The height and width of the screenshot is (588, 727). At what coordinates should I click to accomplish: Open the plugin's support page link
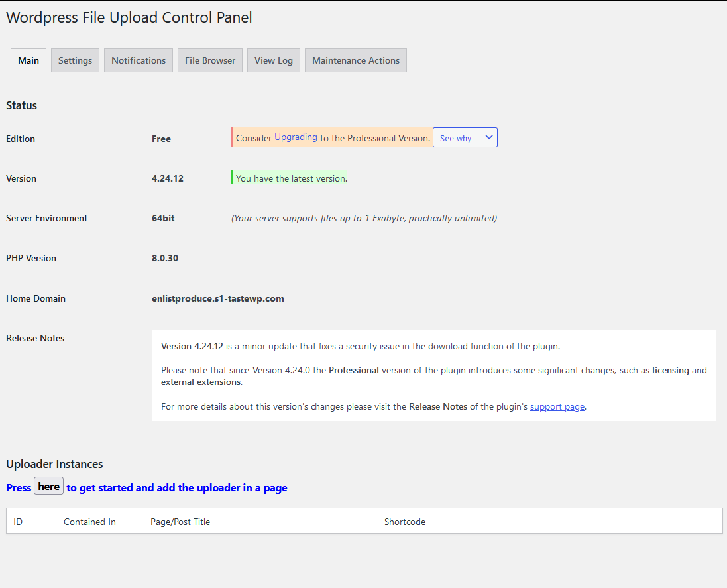coord(557,406)
